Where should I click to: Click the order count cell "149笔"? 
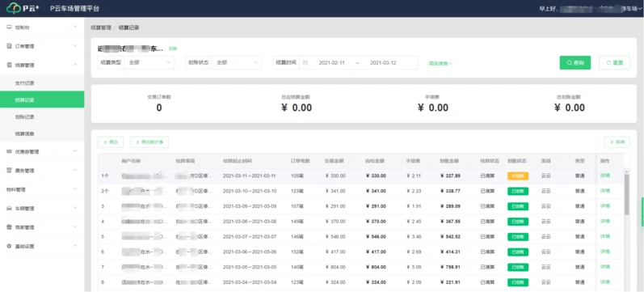coord(297,222)
